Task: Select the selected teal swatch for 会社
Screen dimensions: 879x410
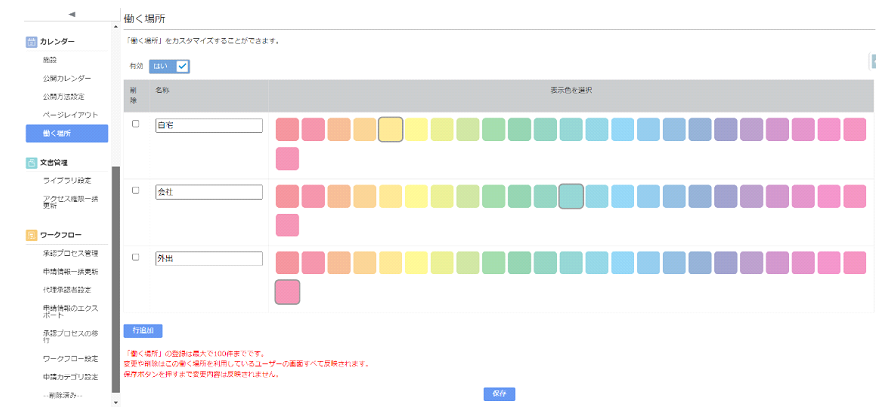Action: tap(571, 195)
